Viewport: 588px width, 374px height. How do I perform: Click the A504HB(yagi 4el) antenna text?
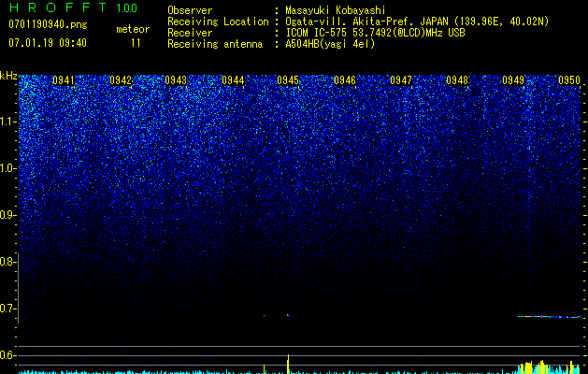(330, 44)
